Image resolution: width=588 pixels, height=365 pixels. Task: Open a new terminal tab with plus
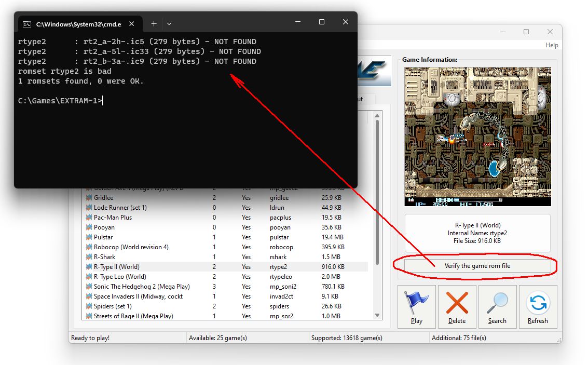pyautogui.click(x=154, y=24)
